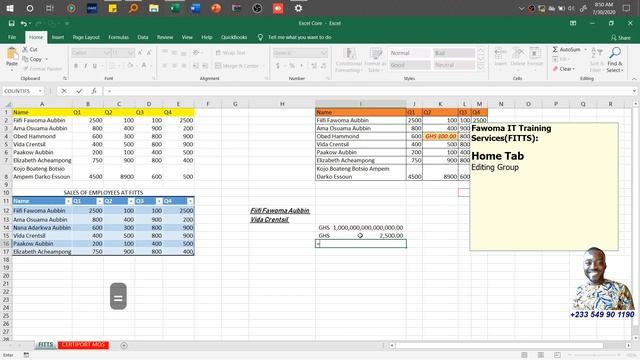Open the Q3 table filter dropdown
Screen dimensions: 640x360
(158, 201)
